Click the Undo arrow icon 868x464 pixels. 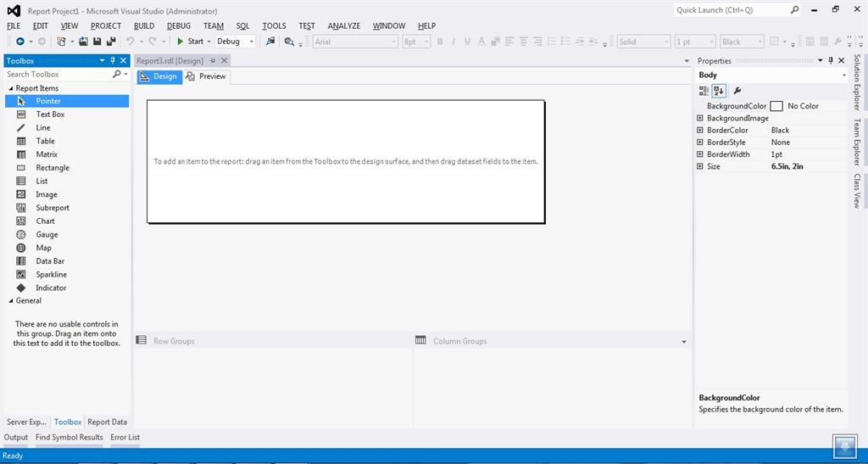[130, 42]
